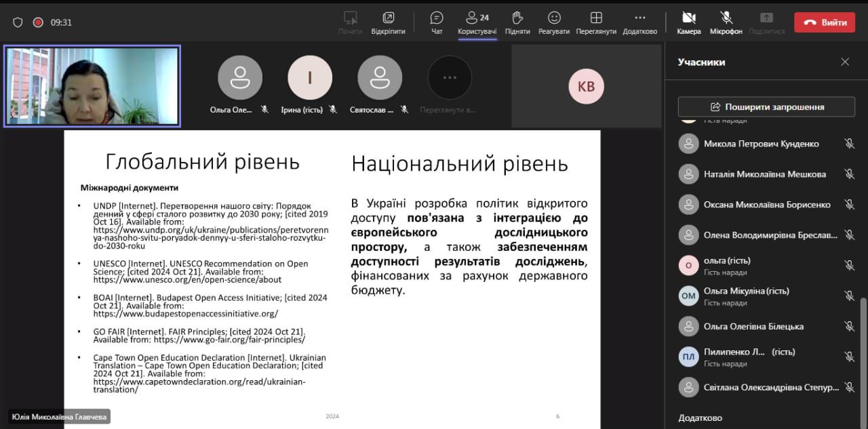Open the Chat (Чат) panel
The image size is (868, 429).
(x=437, y=18)
